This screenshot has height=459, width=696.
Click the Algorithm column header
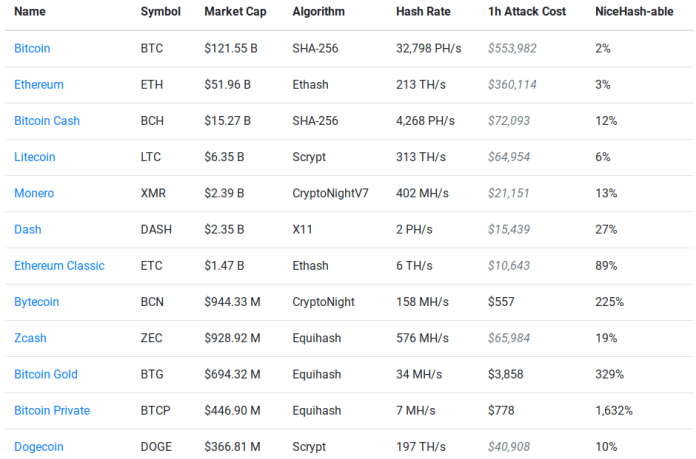pos(318,12)
